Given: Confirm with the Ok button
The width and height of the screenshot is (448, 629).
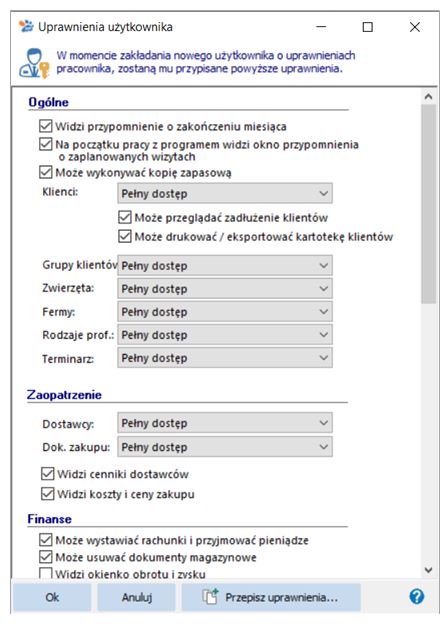Looking at the screenshot, I should pos(52,597).
